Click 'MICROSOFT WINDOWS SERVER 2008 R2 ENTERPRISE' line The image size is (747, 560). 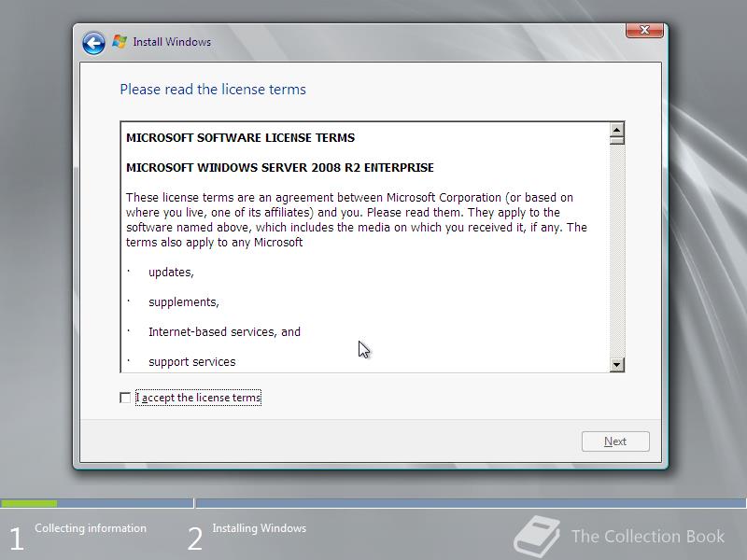(280, 168)
